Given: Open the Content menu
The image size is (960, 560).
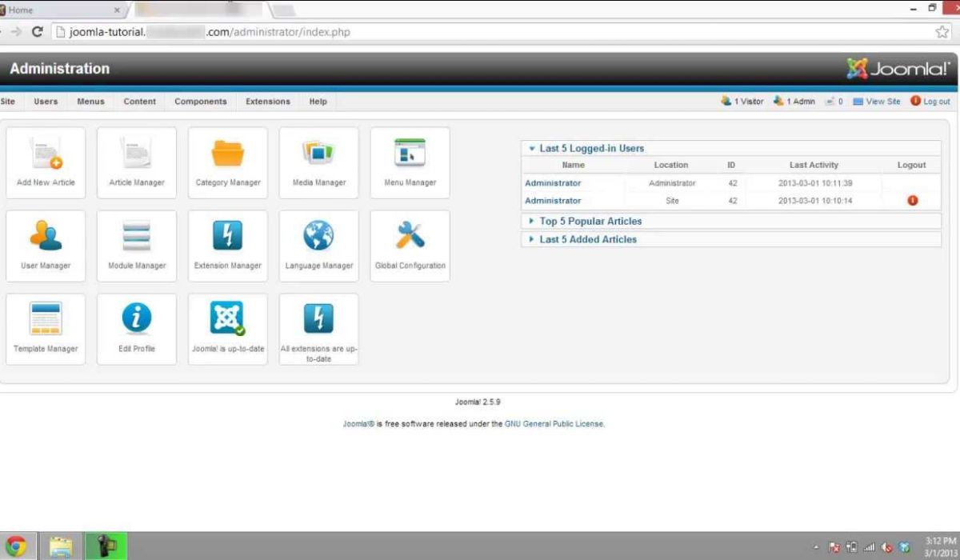Looking at the screenshot, I should [x=140, y=102].
